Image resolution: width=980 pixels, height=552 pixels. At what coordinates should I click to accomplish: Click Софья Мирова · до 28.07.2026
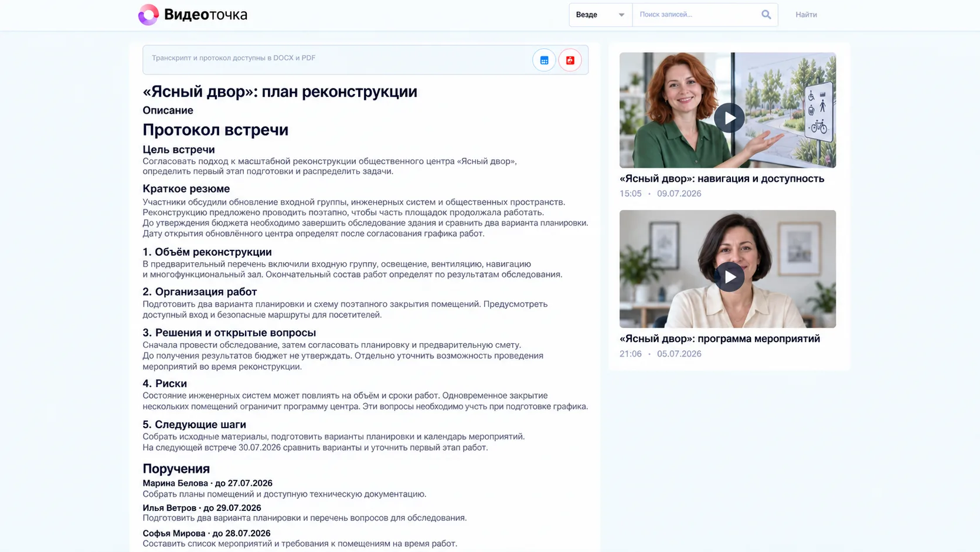(x=206, y=533)
